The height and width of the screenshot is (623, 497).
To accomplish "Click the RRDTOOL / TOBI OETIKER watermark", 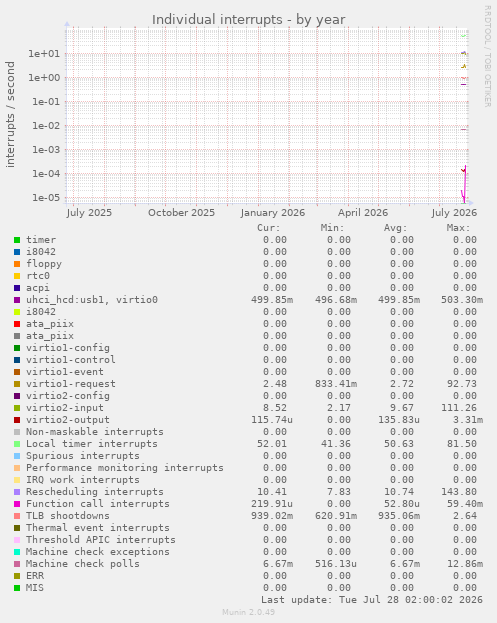I will [x=487, y=56].
